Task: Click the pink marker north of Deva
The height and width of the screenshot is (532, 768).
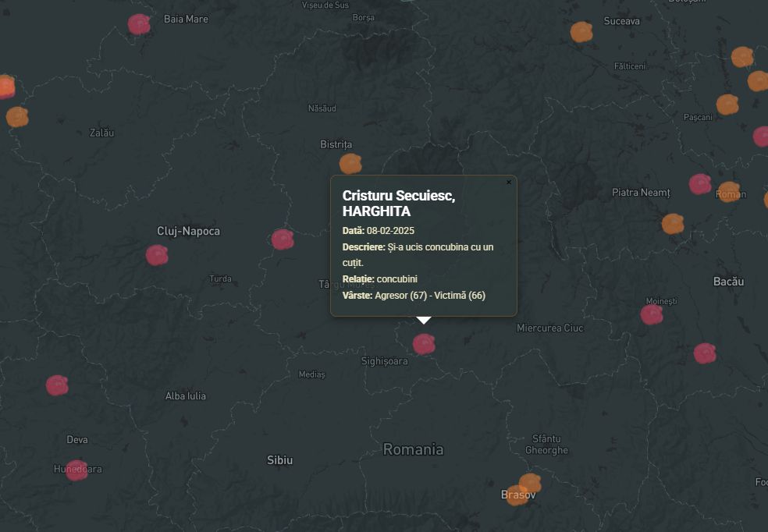Action: click(x=57, y=385)
